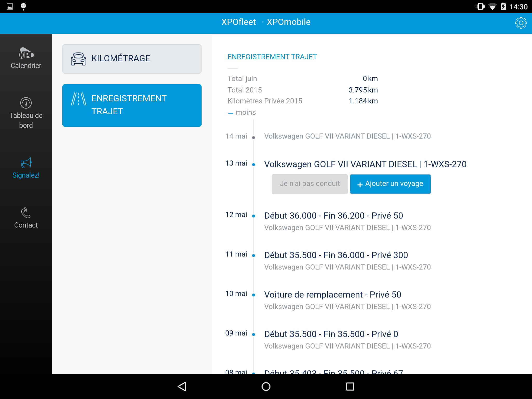Image resolution: width=532 pixels, height=399 pixels.
Task: Open the Contact phone icon
Action: point(26,212)
